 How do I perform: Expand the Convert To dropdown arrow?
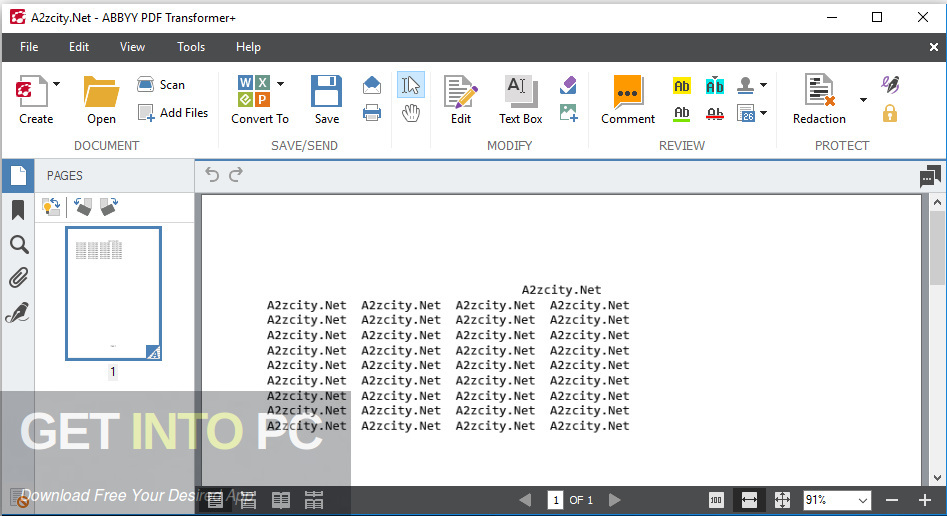pyautogui.click(x=280, y=84)
